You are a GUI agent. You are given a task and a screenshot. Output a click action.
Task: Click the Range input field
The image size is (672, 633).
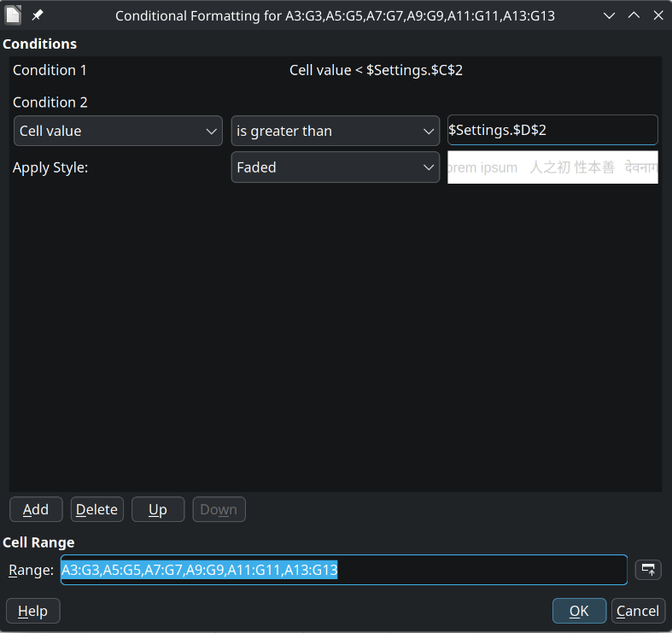[344, 570]
